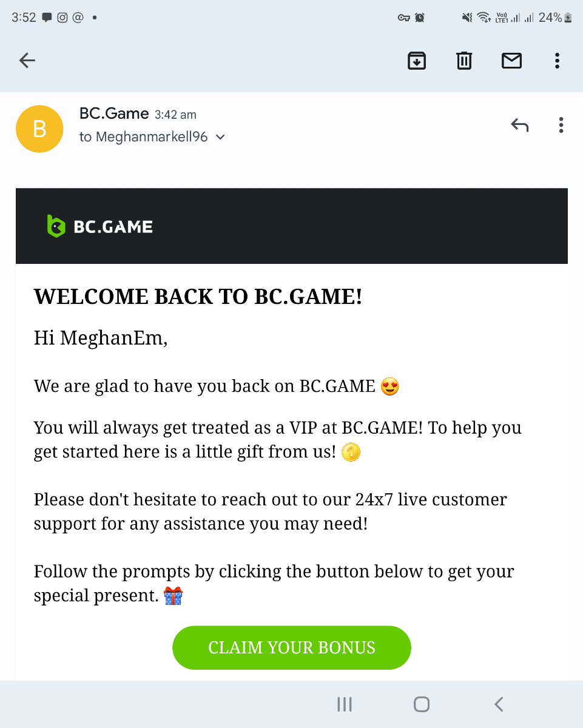
Task: Tap the yellow B sender avatar
Action: (39, 129)
